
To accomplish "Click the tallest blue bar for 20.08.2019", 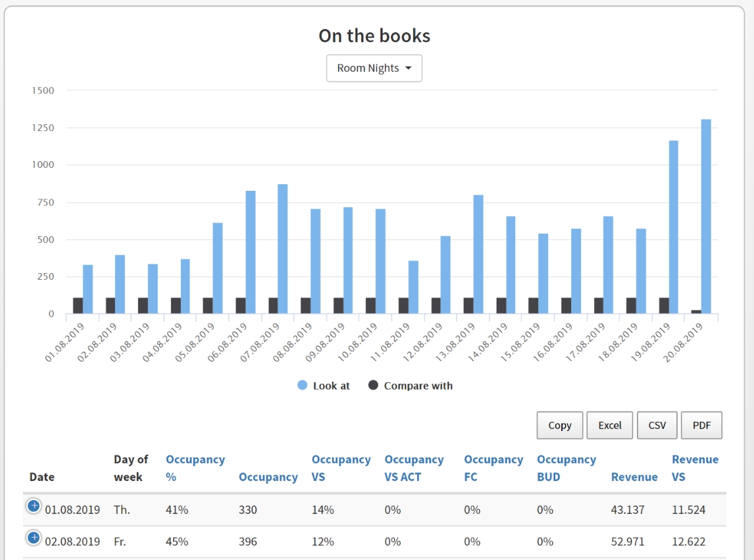I will tap(706, 217).
